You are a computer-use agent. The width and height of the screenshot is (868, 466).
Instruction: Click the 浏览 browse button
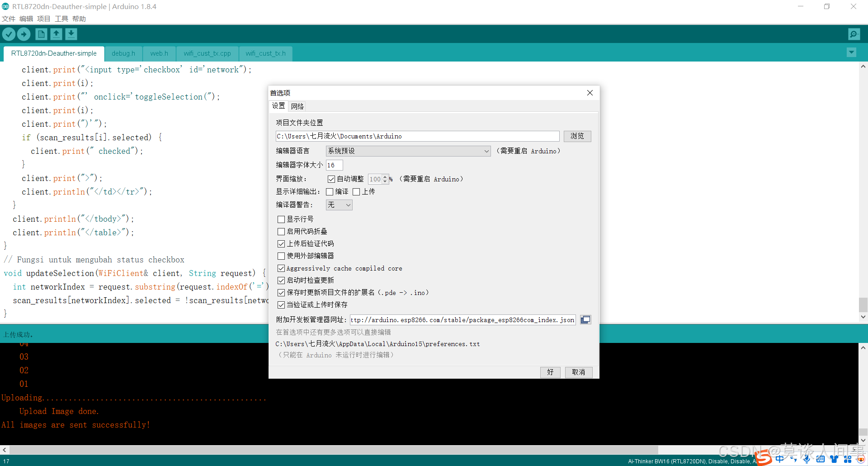click(577, 136)
